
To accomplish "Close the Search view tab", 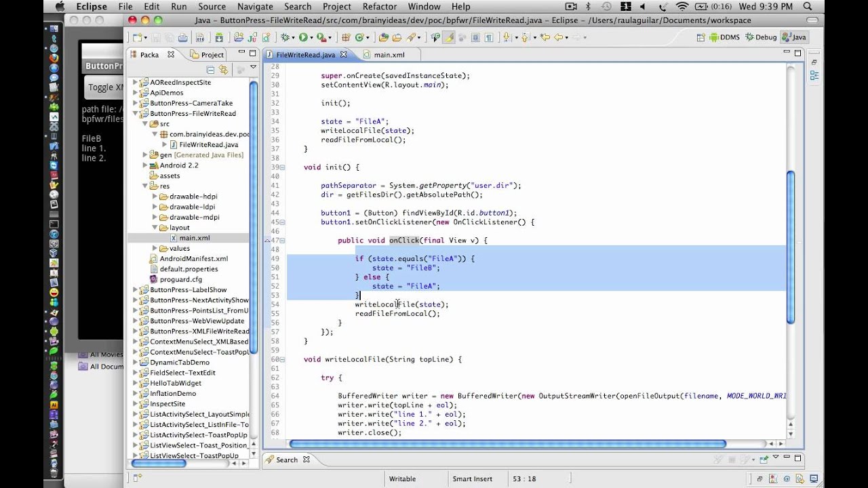I will [x=306, y=460].
